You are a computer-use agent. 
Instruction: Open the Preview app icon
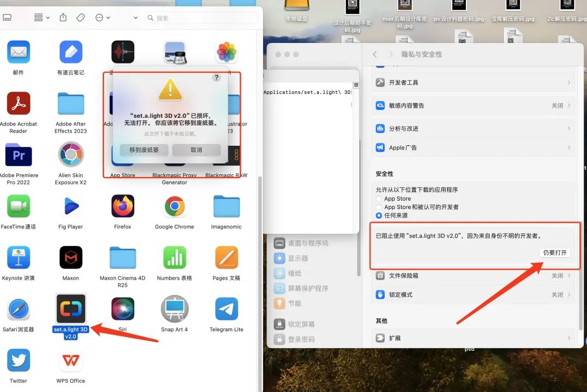pos(175,52)
